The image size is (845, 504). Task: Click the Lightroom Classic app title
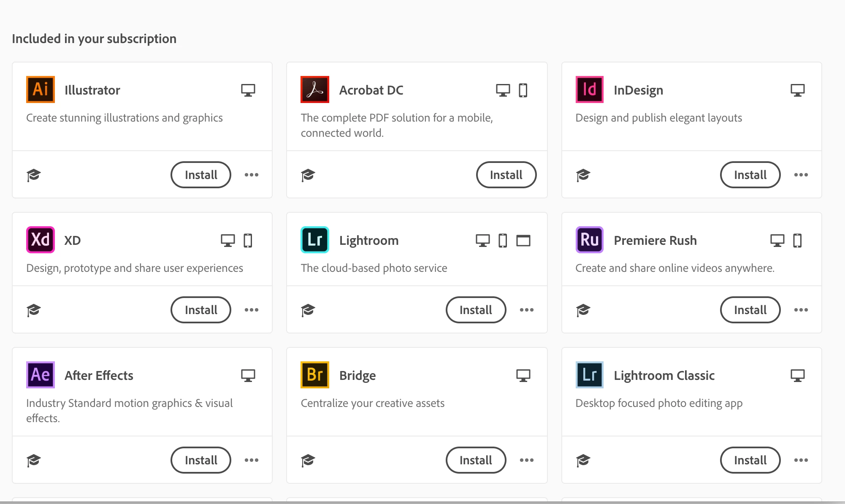664,376
